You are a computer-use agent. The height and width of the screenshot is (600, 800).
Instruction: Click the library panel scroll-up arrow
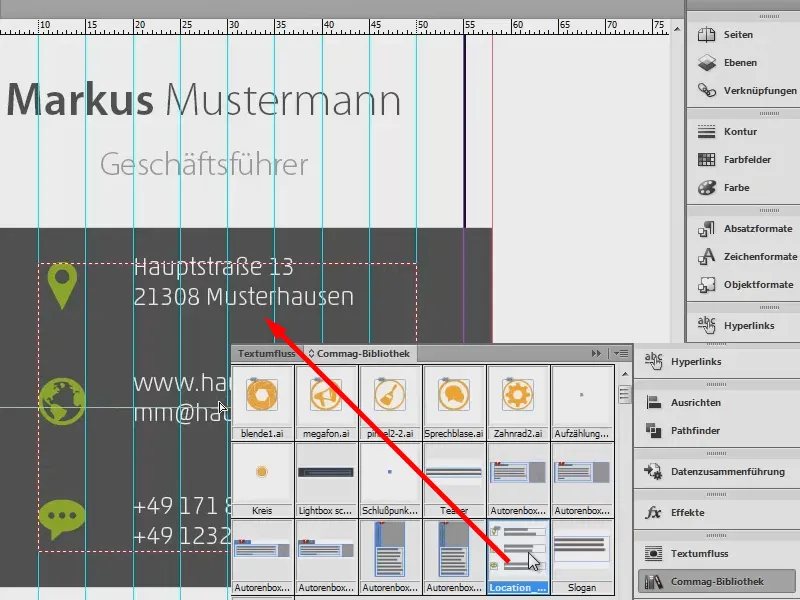624,374
